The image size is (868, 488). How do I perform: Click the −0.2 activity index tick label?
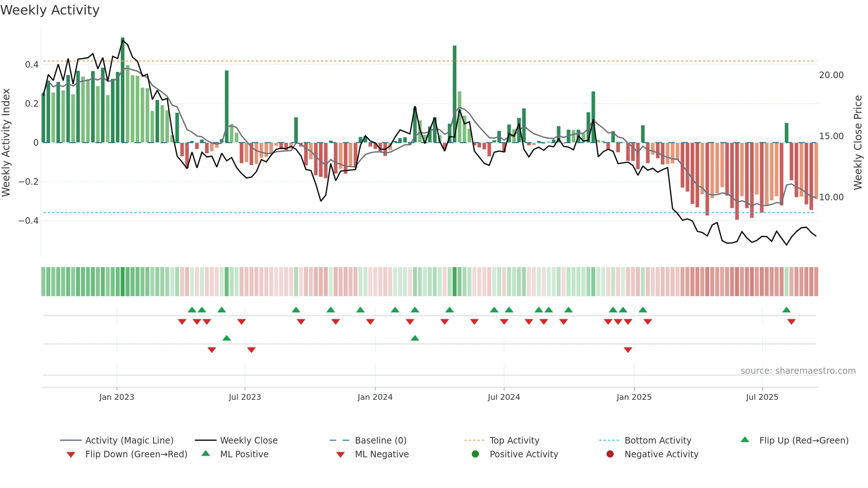click(x=29, y=181)
